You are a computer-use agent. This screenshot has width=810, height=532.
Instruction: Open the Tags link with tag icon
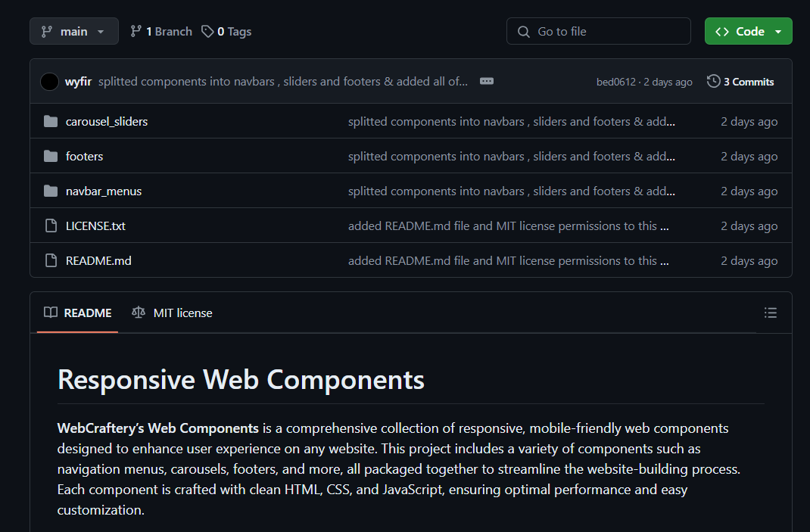[226, 31]
